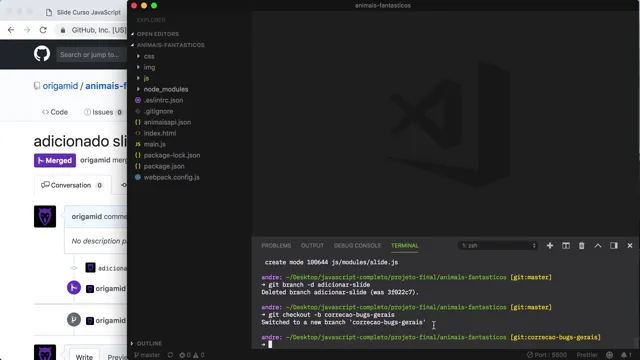The image size is (640, 360).
Task: Split the terminal panel
Action: coord(566,245)
